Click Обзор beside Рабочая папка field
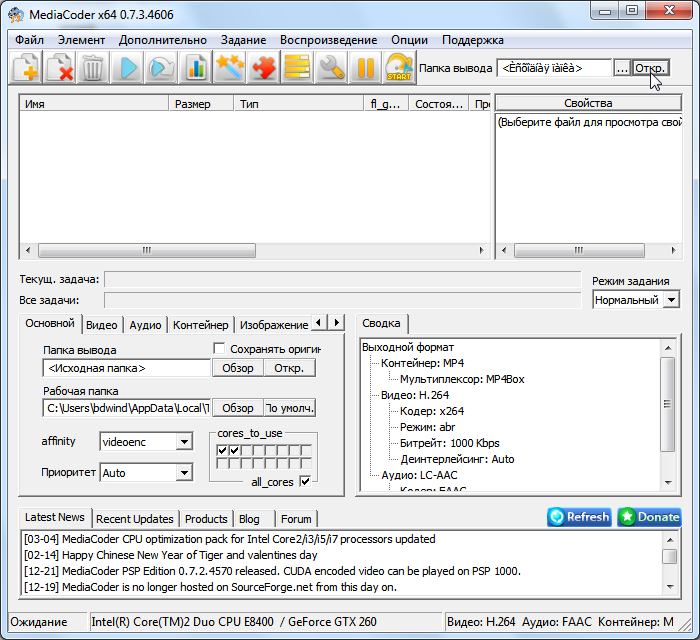 pyautogui.click(x=238, y=408)
